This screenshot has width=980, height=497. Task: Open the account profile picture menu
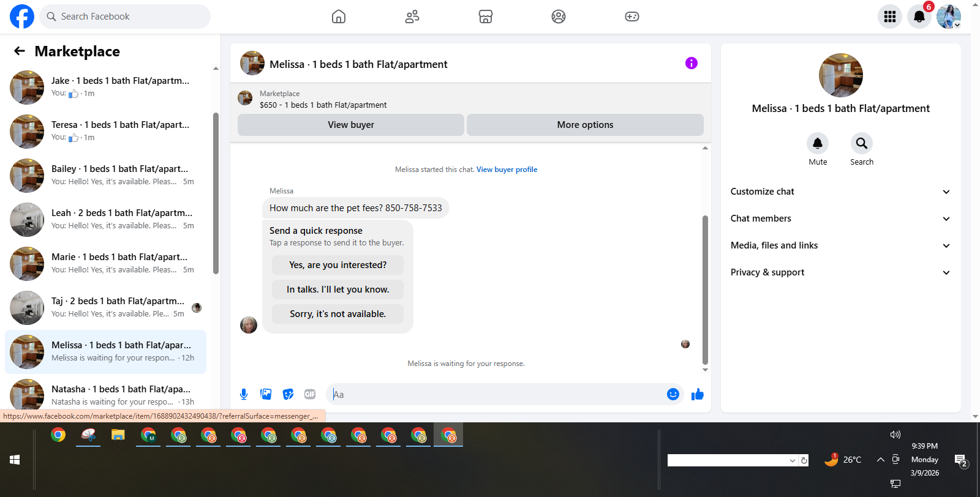pos(949,17)
